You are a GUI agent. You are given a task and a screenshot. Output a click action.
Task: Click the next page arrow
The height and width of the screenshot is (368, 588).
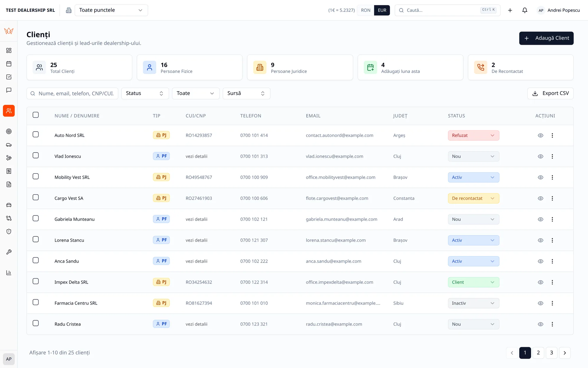pyautogui.click(x=565, y=353)
